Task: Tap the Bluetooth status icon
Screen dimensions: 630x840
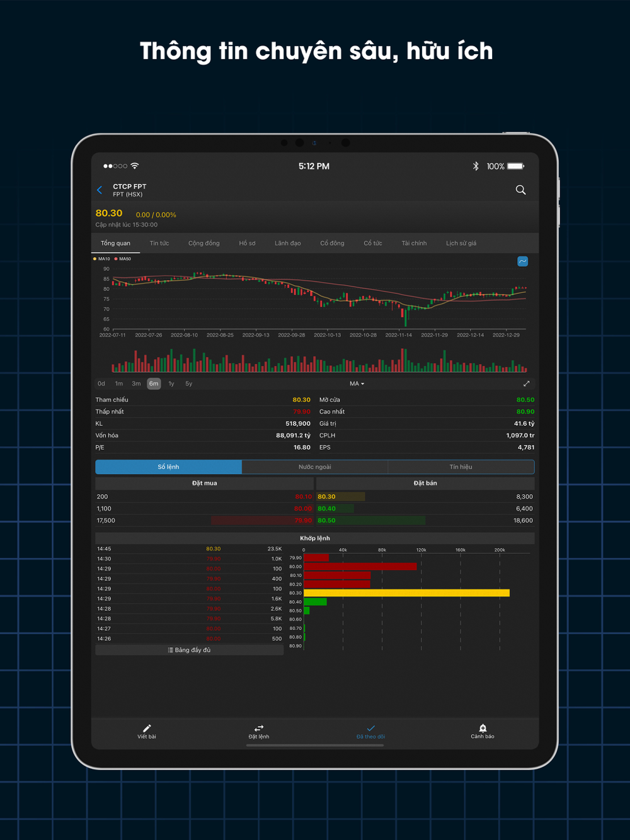Action: point(476,166)
